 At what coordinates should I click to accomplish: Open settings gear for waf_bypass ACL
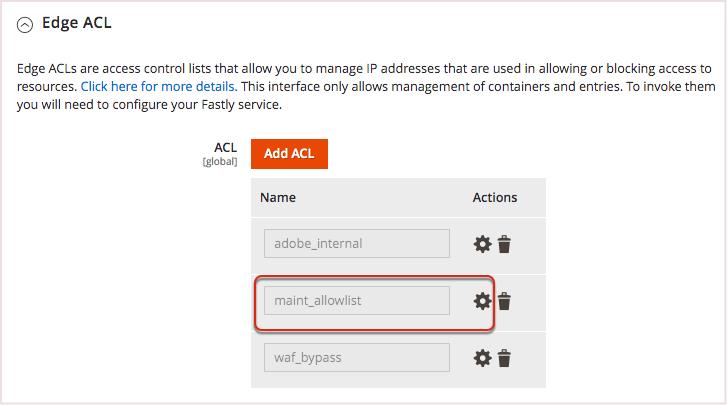click(482, 358)
